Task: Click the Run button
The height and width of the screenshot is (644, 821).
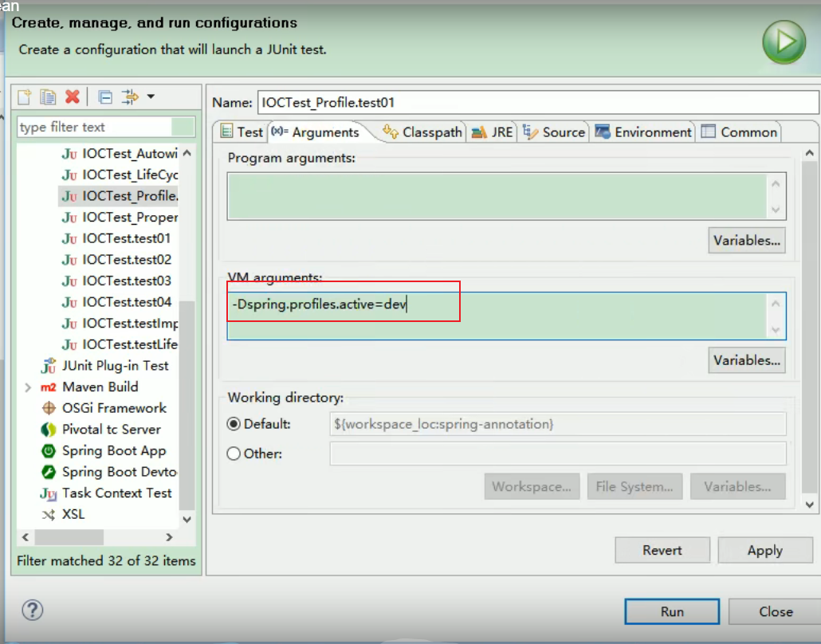Action: (672, 611)
